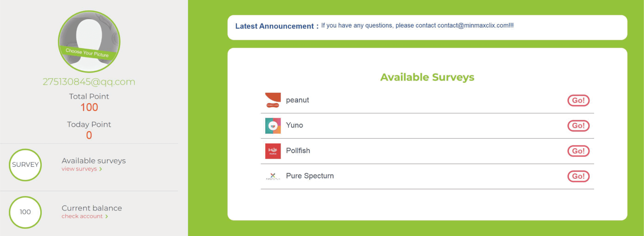Select the Available surveys sidebar heading
This screenshot has height=236, width=644.
click(x=93, y=161)
